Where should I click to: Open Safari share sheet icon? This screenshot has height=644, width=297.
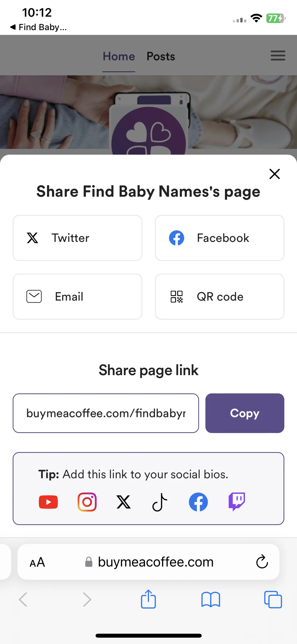click(148, 599)
